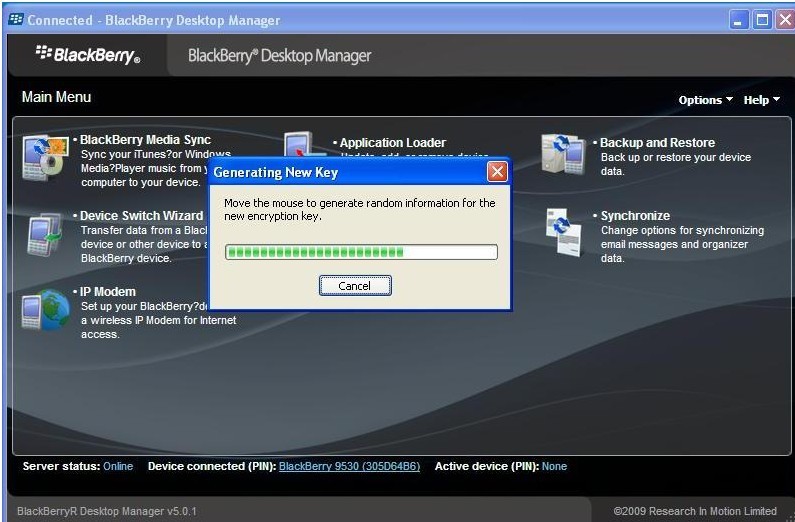
Task: Maximize the Desktop Manager window
Action: point(762,20)
